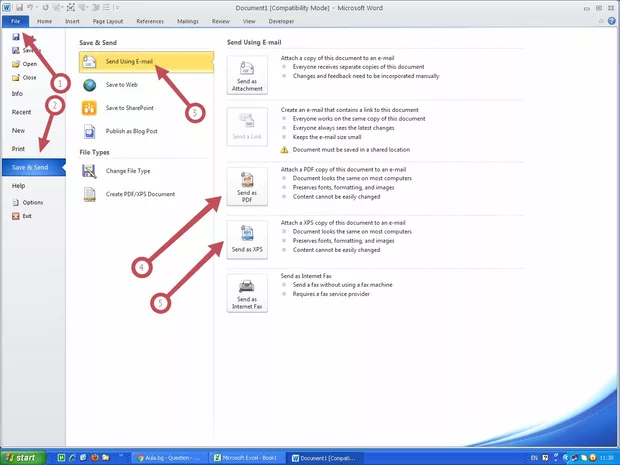
Task: Choose Close in the Backstage menu
Action: tap(25, 78)
